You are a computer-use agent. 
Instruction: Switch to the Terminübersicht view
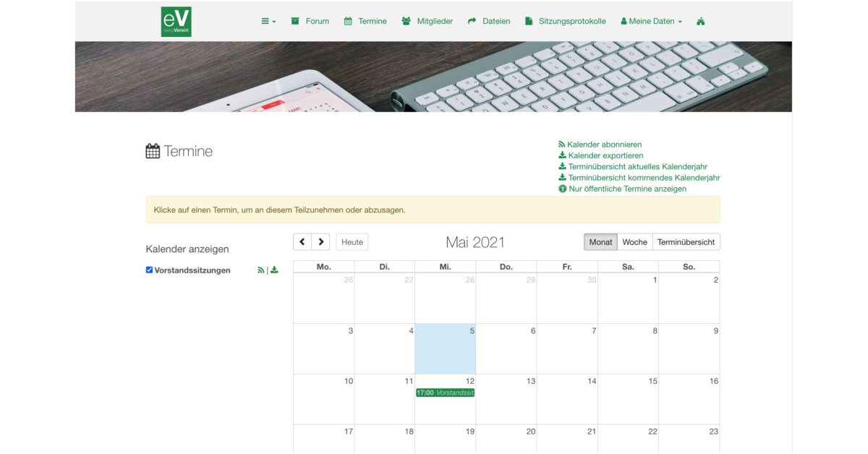(x=686, y=242)
